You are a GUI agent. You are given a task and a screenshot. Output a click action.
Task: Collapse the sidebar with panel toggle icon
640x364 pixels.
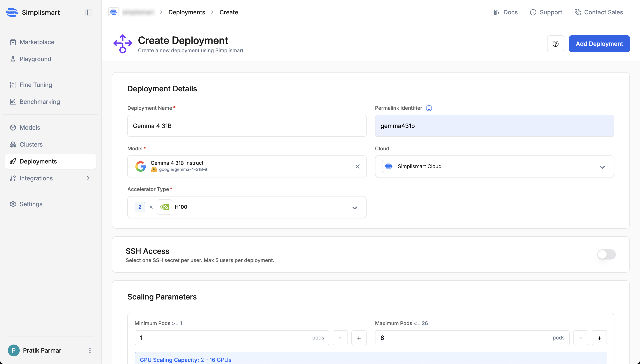tap(88, 12)
